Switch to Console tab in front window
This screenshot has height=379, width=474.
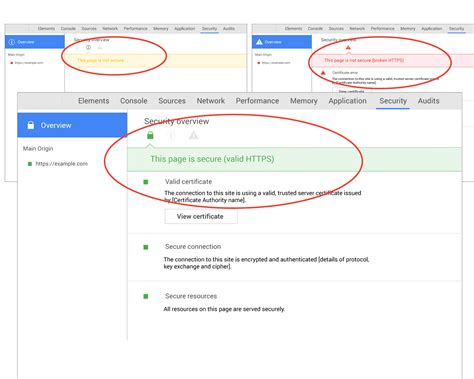click(x=134, y=101)
